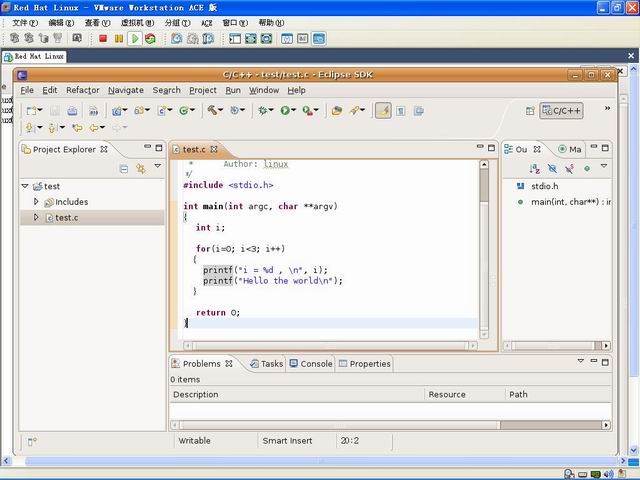The image size is (640, 480).
Task: Click the Debug bug toolbar icon
Action: (x=262, y=110)
